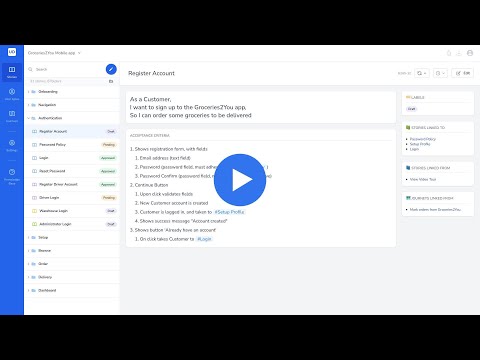Select the Warehouse Login story

point(72,211)
